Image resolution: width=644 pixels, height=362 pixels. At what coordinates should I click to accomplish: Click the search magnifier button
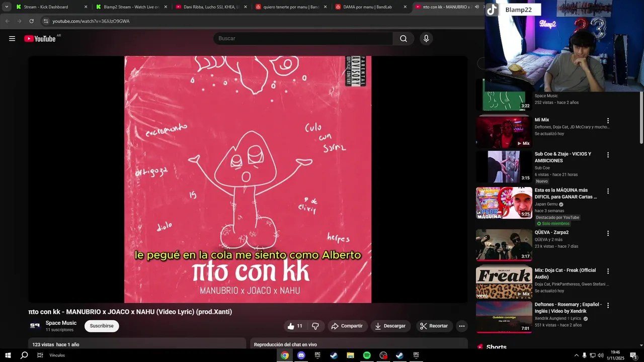404,39
